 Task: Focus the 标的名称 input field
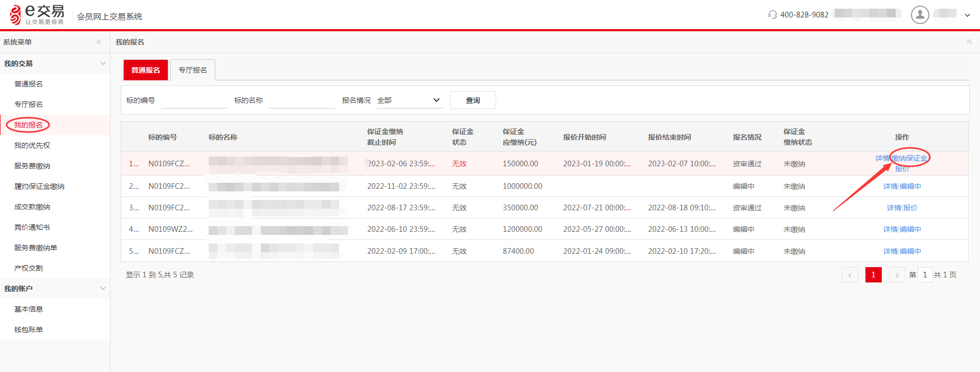[x=302, y=100]
